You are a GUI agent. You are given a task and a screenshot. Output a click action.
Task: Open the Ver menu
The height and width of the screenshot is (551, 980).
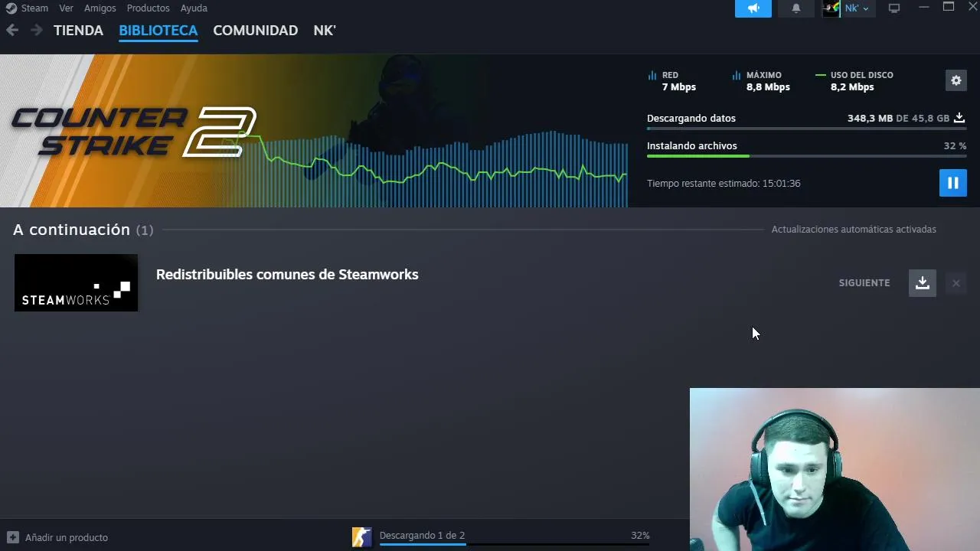coord(67,8)
